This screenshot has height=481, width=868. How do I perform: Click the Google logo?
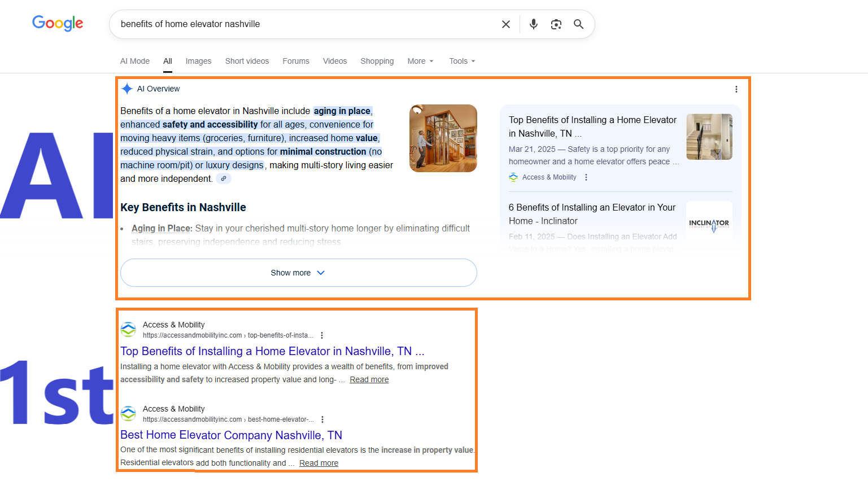58,23
